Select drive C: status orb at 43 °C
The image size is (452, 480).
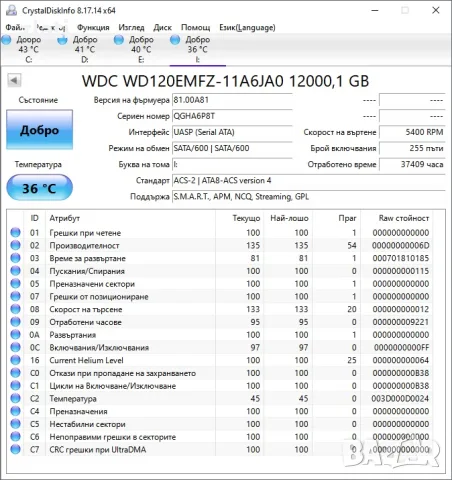pyautogui.click(x=6, y=40)
